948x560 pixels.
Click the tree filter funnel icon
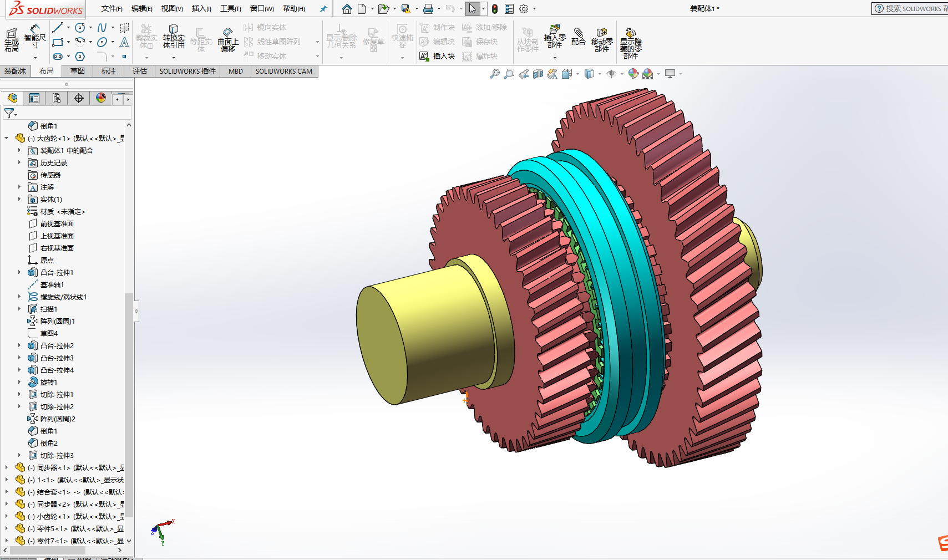(x=9, y=113)
